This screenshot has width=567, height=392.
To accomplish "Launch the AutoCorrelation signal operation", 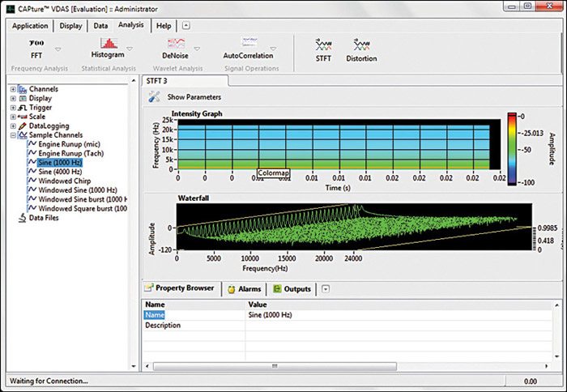I will pyautogui.click(x=248, y=47).
